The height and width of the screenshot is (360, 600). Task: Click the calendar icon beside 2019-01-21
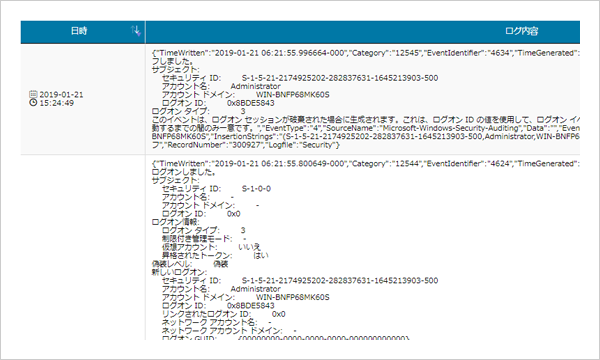(x=33, y=94)
